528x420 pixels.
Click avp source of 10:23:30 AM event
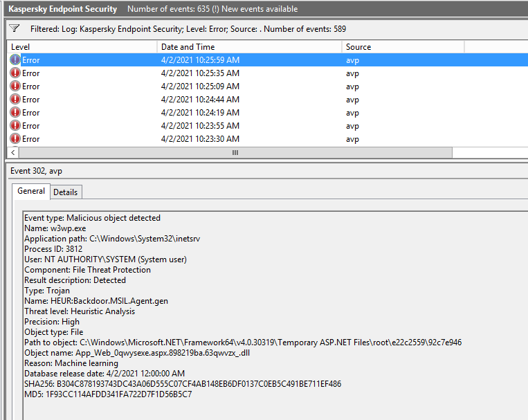pyautogui.click(x=352, y=140)
